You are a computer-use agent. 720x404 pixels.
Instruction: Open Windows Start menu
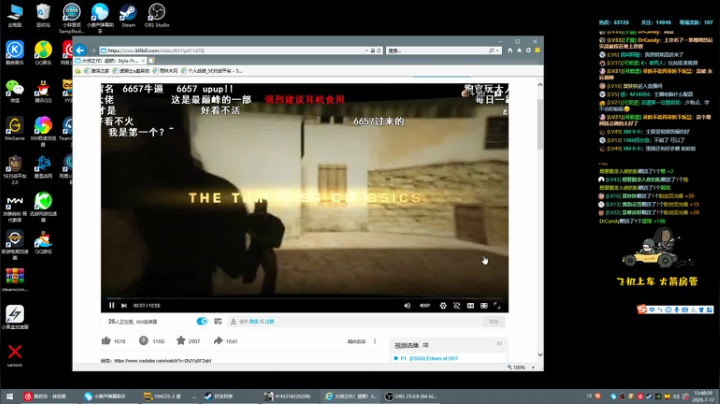coord(9,396)
